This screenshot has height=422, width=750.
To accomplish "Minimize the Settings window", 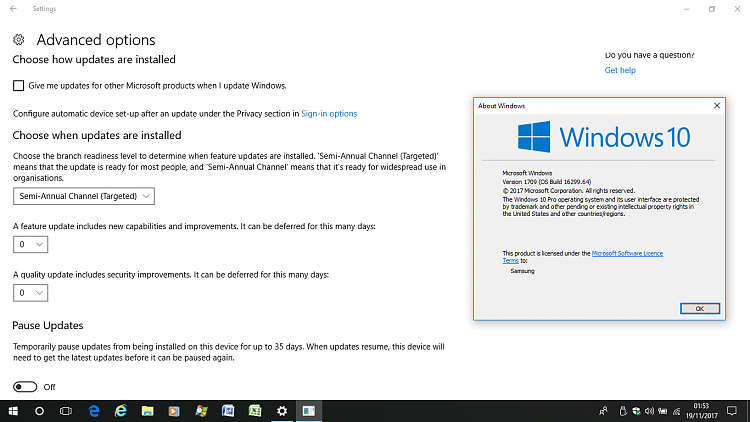I will point(687,9).
